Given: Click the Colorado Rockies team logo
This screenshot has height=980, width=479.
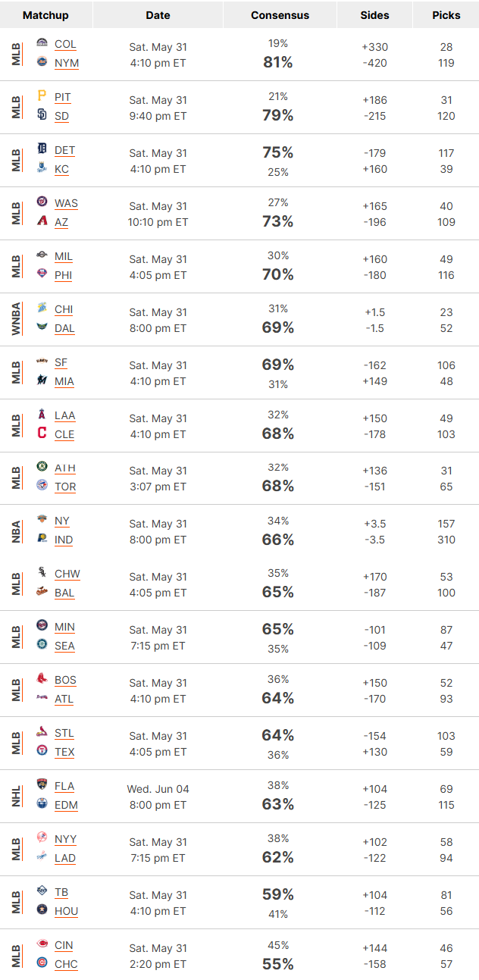Looking at the screenshot, I should (42, 44).
